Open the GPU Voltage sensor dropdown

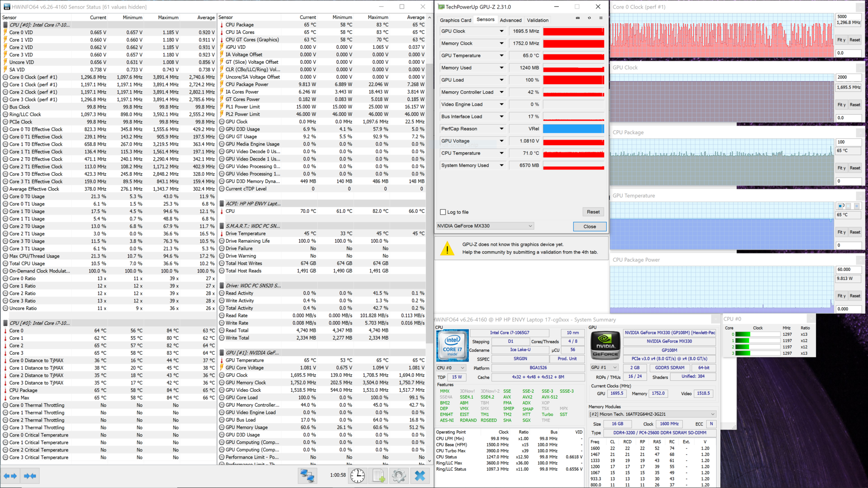501,141
